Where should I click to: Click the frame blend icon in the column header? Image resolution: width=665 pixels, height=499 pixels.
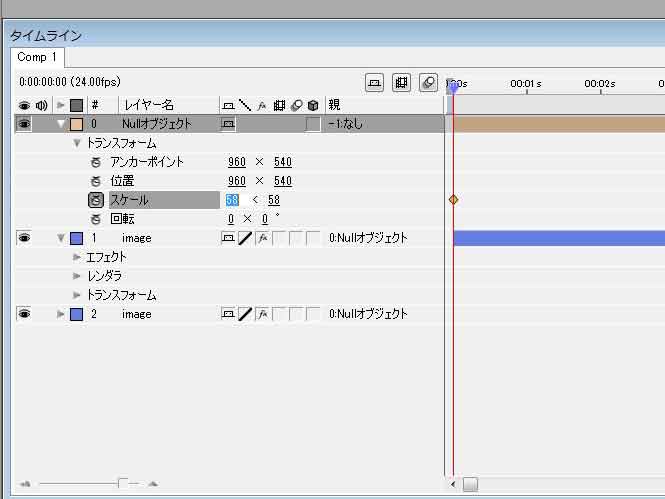pyautogui.click(x=279, y=105)
